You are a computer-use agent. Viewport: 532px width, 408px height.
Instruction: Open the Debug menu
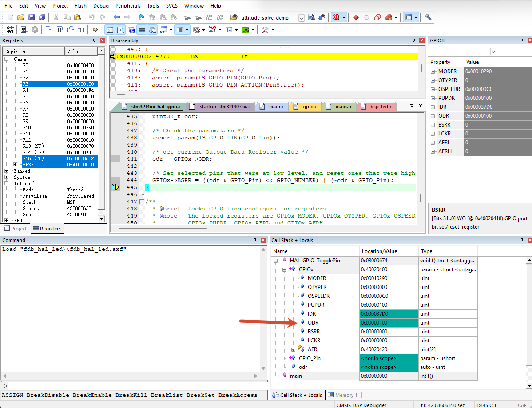pyautogui.click(x=101, y=6)
